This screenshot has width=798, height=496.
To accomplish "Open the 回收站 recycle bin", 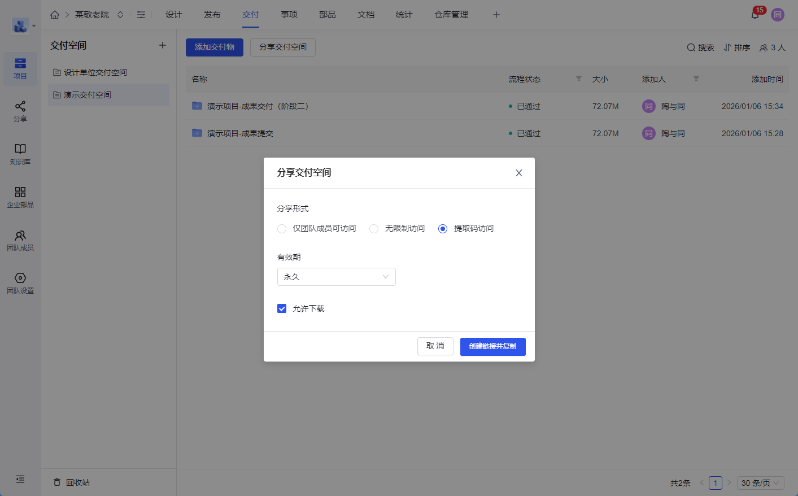I will tap(71, 482).
